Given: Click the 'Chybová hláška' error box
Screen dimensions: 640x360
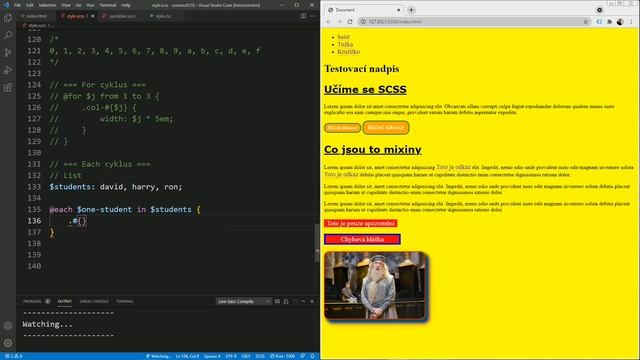Looking at the screenshot, I should click(362, 240).
